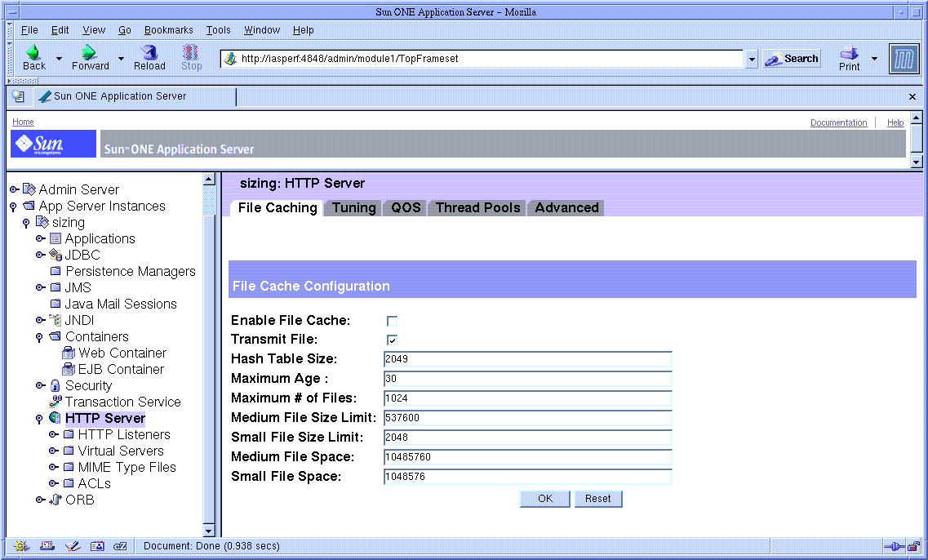
Task: Click the Mozilla throbber logo icon
Action: [x=904, y=59]
